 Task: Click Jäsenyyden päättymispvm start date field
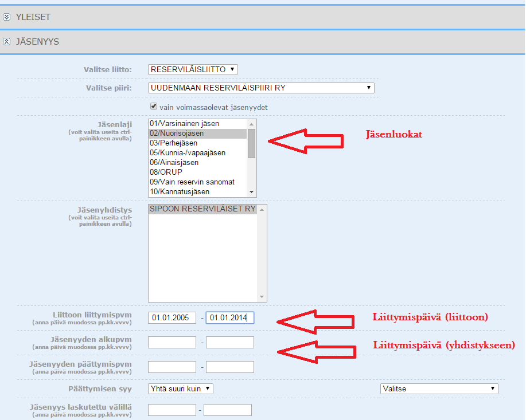pos(172,367)
